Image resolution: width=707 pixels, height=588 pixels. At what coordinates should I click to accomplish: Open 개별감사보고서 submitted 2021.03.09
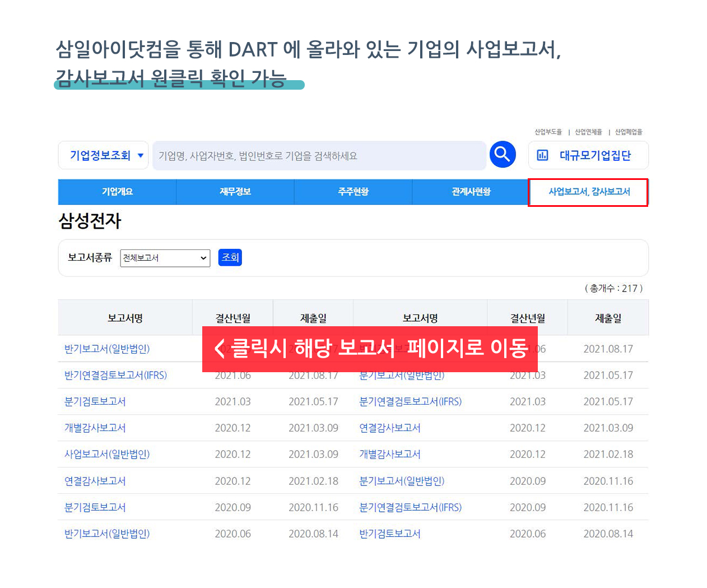pos(95,428)
